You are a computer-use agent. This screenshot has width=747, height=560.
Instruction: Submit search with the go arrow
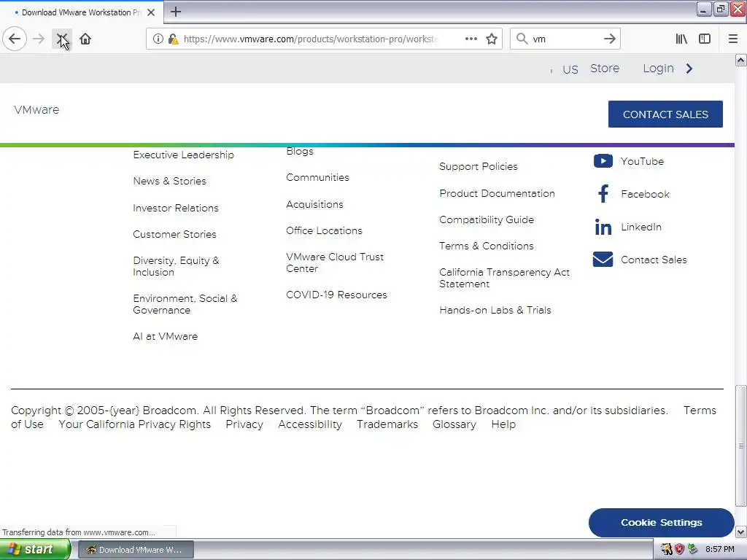609,39
